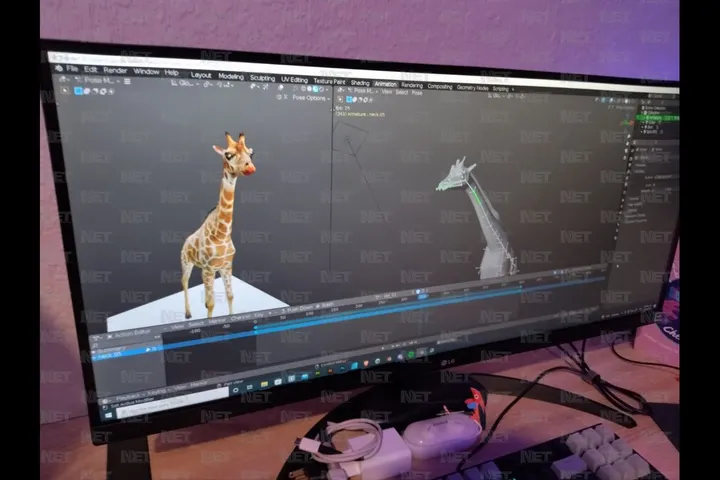Open the File menu
Image resolution: width=720 pixels, height=480 pixels.
click(72, 68)
